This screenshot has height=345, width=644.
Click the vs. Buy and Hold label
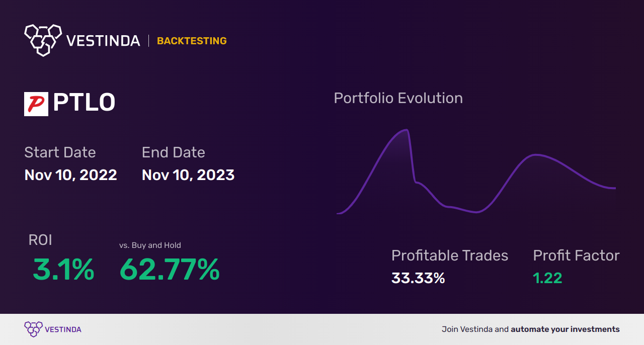click(x=150, y=245)
